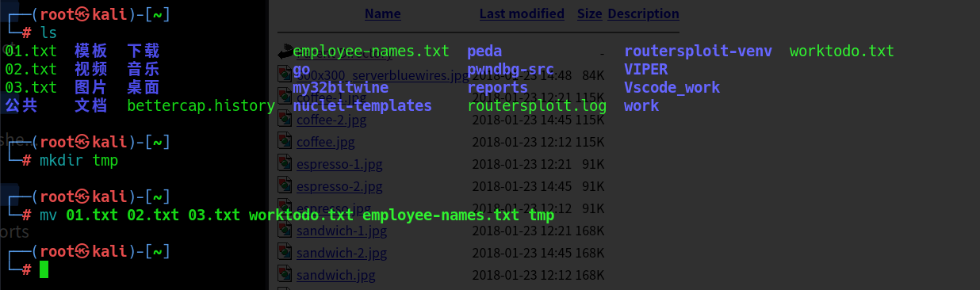The width and height of the screenshot is (980, 290).
Task: Click the 下载 directory name
Action: (144, 51)
